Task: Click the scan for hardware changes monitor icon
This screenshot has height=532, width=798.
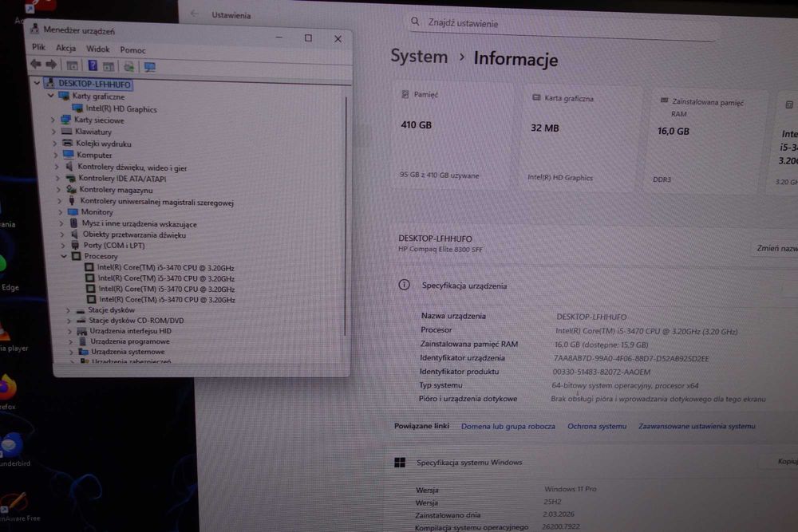Action: coord(150,67)
